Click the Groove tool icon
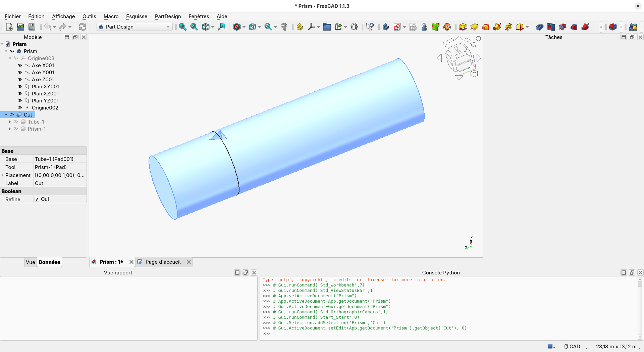The width and height of the screenshot is (644, 352). pyautogui.click(x=562, y=27)
